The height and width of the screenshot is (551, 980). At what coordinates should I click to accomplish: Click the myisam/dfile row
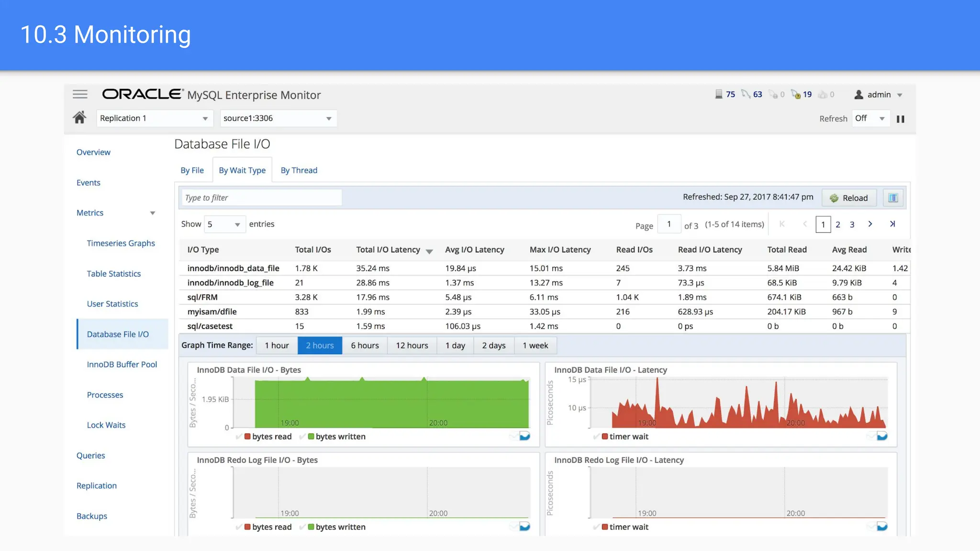(545, 311)
